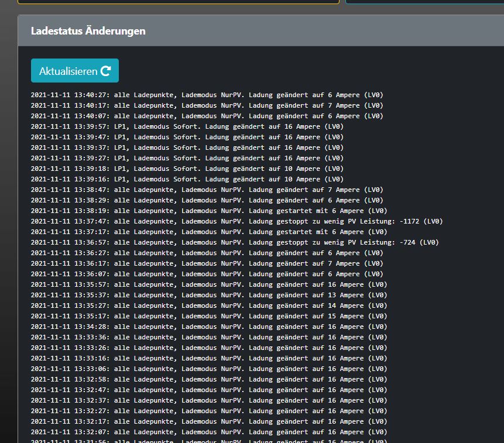Screen dimensions: 504x443
Task: Select the 13:35:17 entry with 15 Ampere
Action: click(208, 316)
